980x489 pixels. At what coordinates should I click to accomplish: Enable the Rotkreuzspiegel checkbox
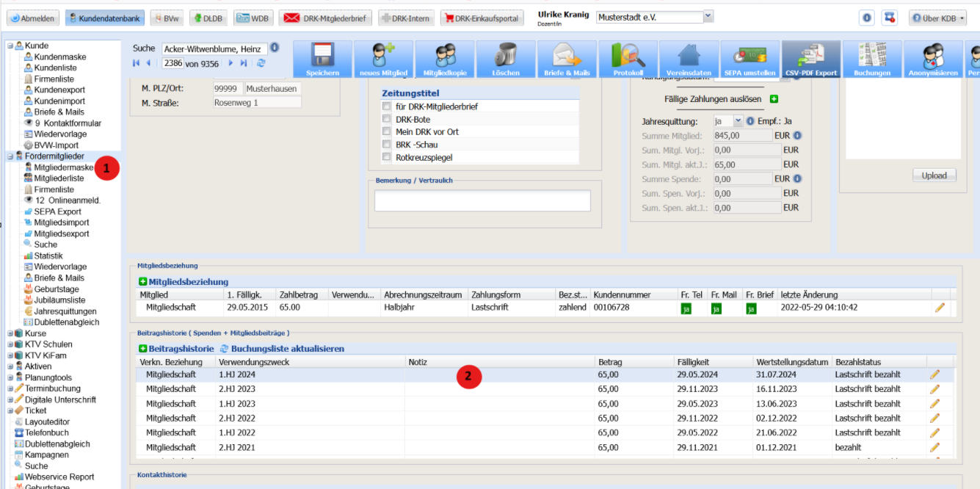tap(387, 157)
